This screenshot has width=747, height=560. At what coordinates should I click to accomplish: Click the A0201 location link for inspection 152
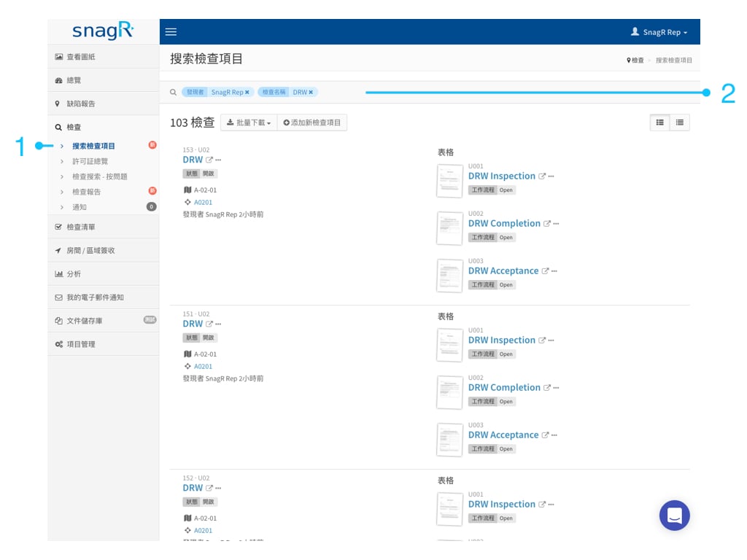tap(203, 530)
